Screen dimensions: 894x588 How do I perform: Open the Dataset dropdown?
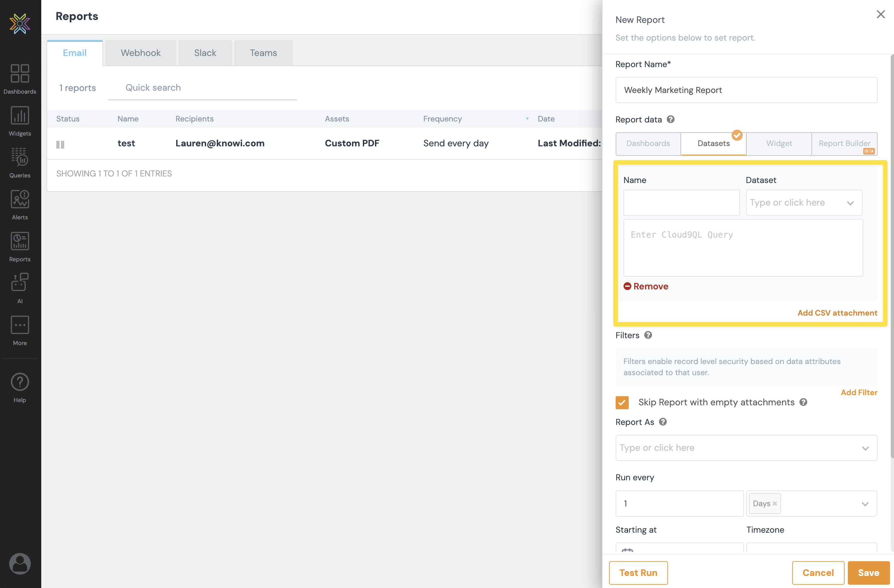[804, 203]
